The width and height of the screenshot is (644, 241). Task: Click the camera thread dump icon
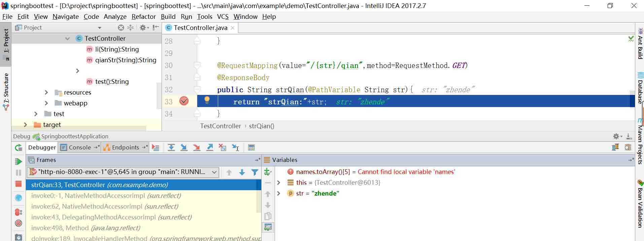pyautogui.click(x=19, y=237)
